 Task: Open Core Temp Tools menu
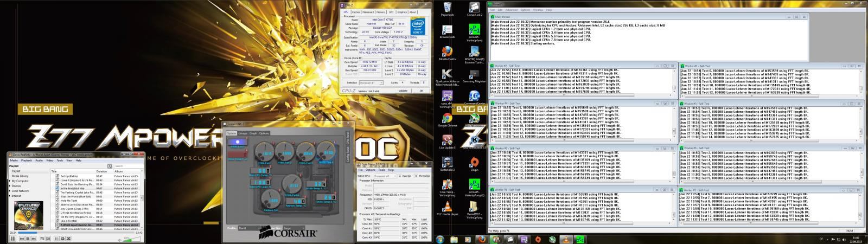[x=383, y=170]
